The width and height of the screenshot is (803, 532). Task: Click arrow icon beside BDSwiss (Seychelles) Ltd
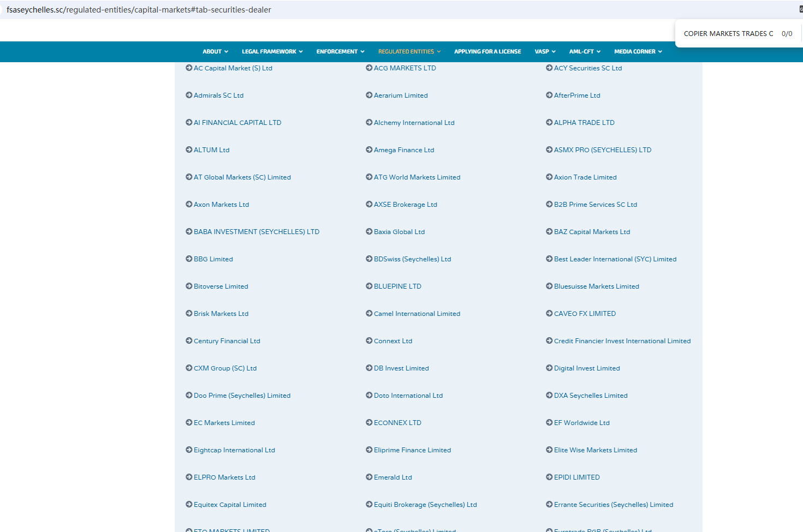[x=369, y=259]
